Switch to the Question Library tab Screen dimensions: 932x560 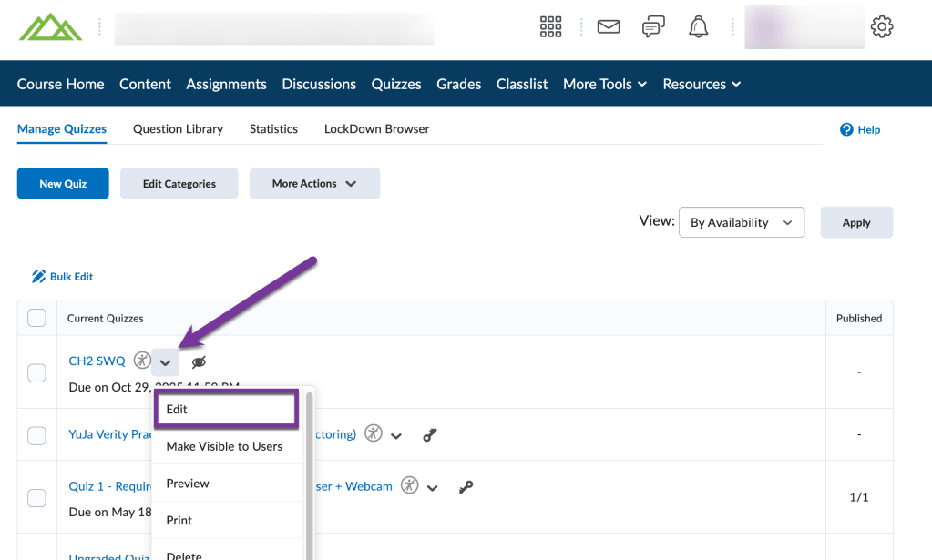point(178,129)
